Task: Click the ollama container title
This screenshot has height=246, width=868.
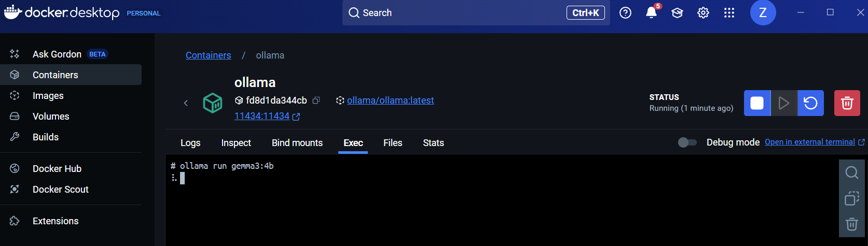Action: click(x=255, y=82)
